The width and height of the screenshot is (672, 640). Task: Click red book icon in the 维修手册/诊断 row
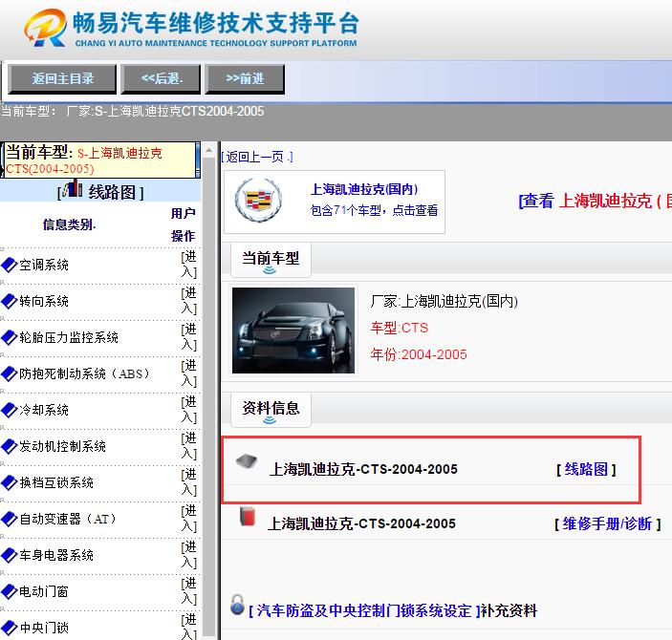click(x=248, y=516)
